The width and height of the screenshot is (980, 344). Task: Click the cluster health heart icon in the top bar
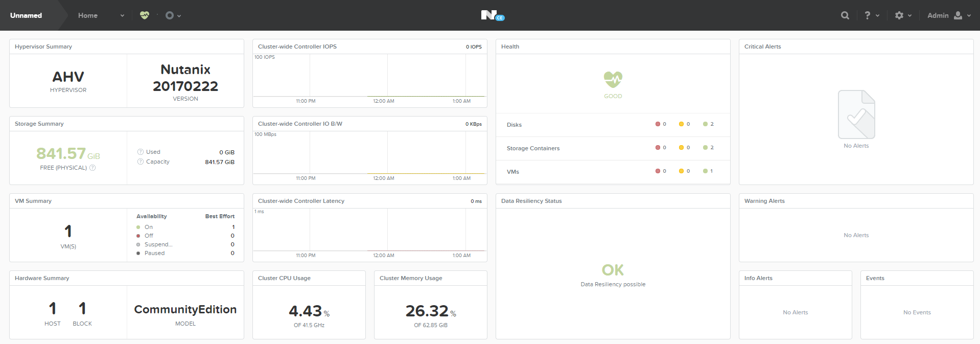(x=145, y=15)
